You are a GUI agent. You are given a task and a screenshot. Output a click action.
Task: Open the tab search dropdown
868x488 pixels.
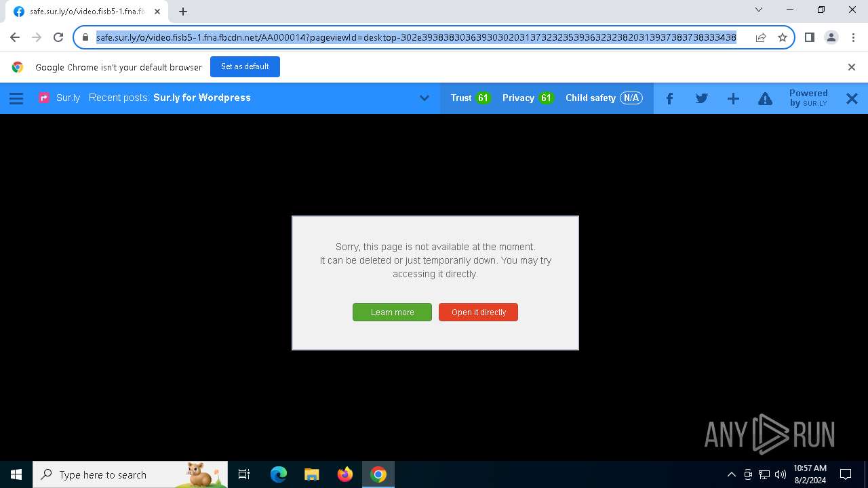click(x=759, y=9)
